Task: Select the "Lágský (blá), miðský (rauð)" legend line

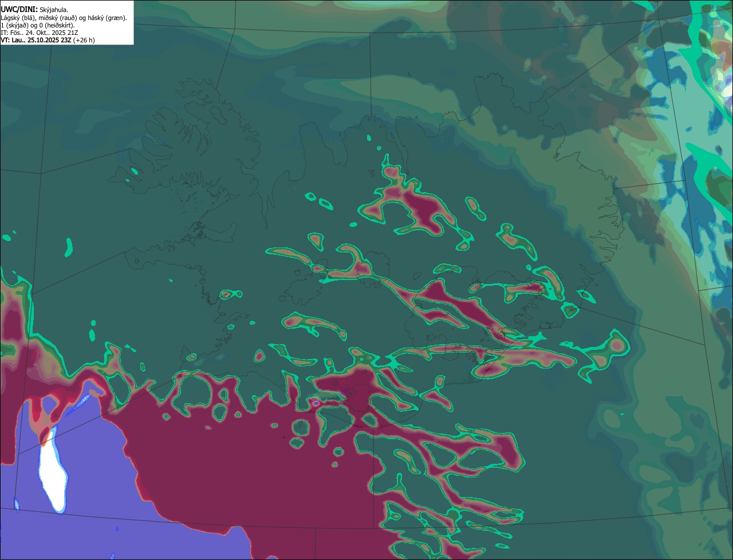Action: pyautogui.click(x=64, y=18)
